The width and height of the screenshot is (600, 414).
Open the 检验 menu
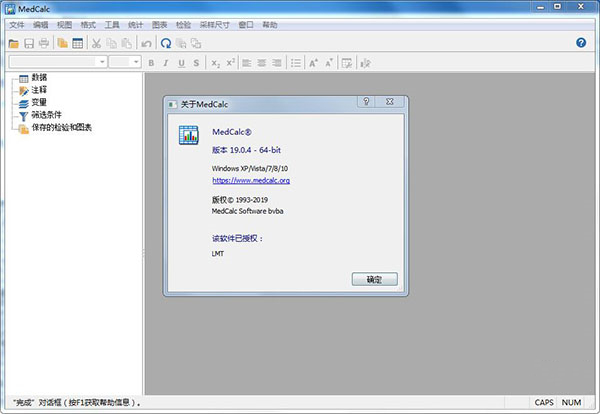183,25
